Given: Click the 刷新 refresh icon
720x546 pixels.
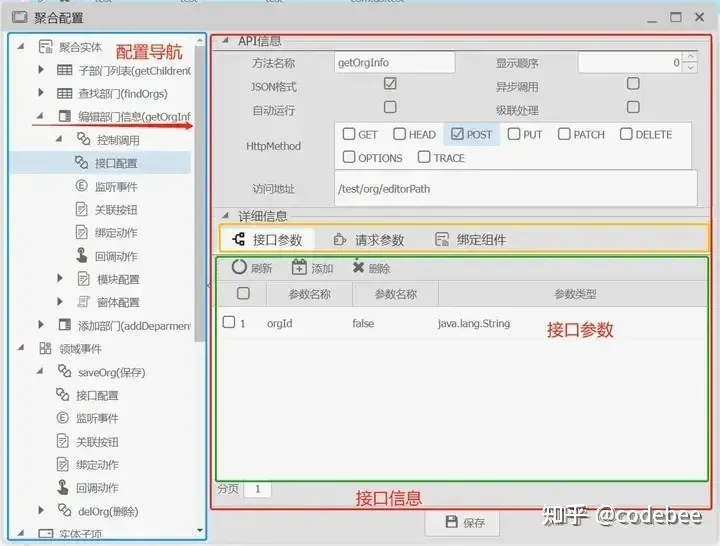Looking at the screenshot, I should click(x=239, y=267).
